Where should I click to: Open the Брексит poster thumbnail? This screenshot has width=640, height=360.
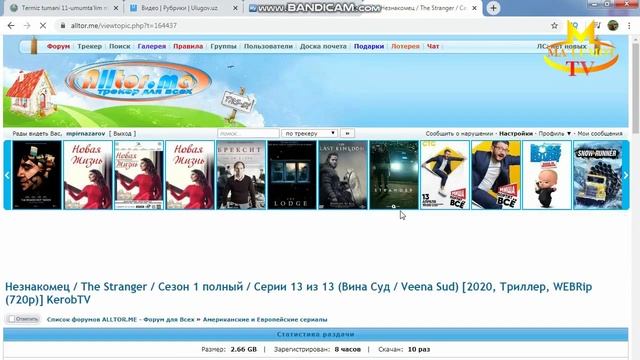(x=241, y=175)
